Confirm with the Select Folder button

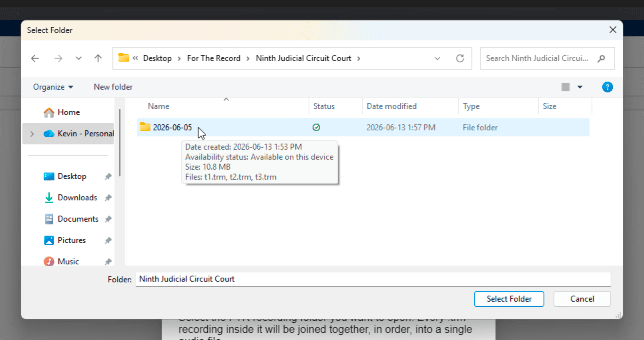tap(509, 299)
